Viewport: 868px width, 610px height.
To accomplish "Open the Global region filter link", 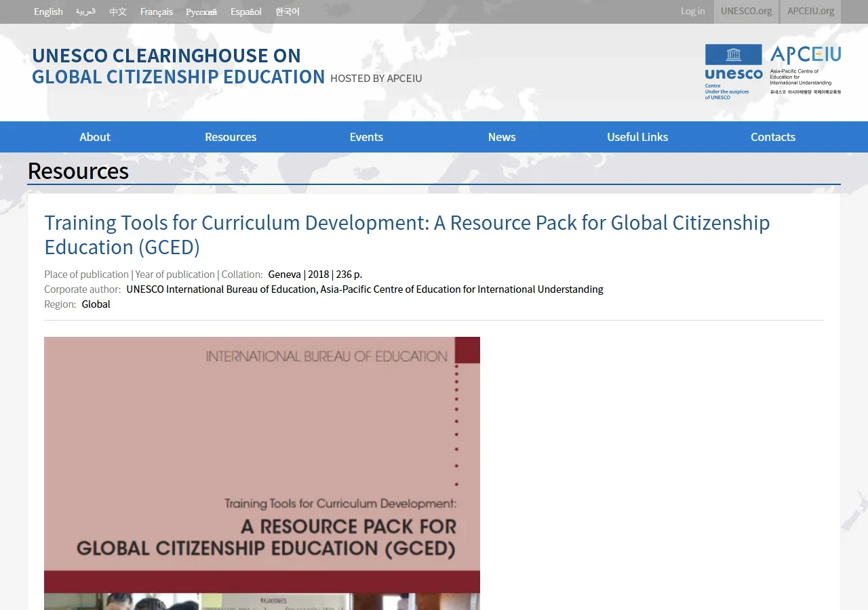I will click(x=96, y=304).
